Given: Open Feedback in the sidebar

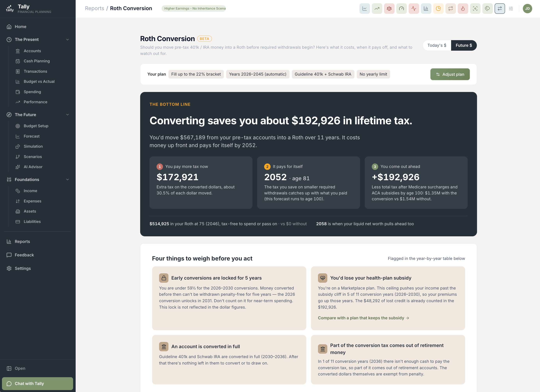Looking at the screenshot, I should (38, 255).
